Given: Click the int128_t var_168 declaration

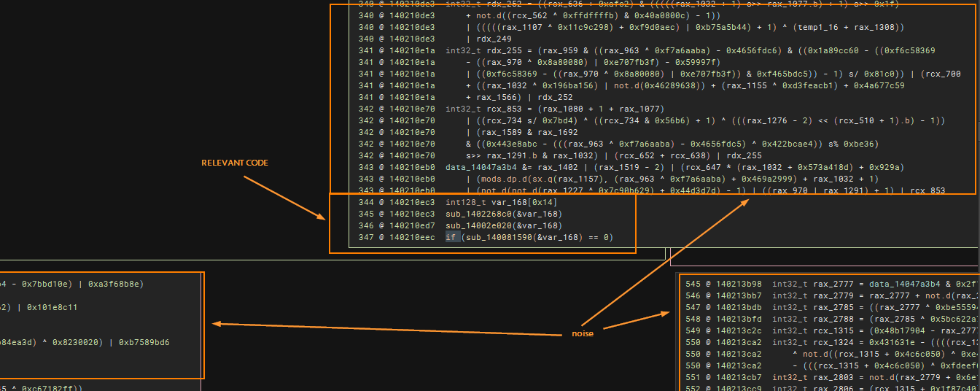Looking at the screenshot, I should click(x=497, y=201).
